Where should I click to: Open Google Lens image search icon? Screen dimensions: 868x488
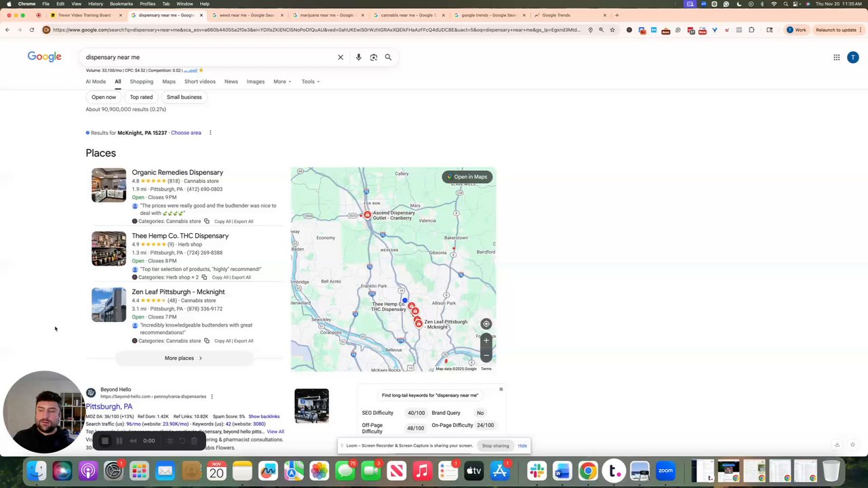[374, 57]
